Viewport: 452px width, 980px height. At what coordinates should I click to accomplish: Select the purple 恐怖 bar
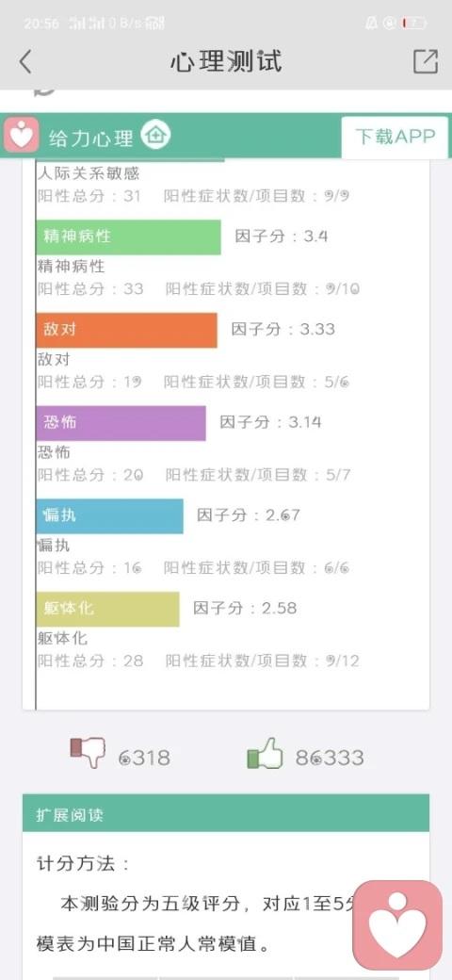point(121,423)
